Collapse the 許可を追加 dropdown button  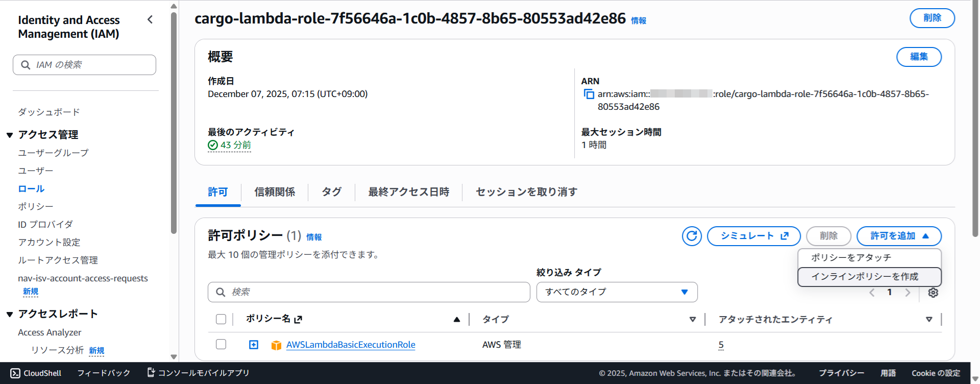pos(898,236)
